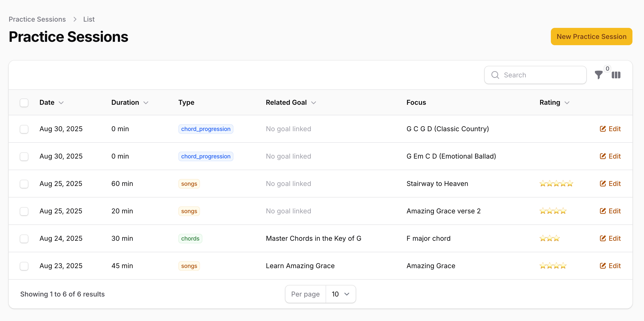Image resolution: width=644 pixels, height=321 pixels.
Task: Click the chords type badge
Action: (x=190, y=238)
